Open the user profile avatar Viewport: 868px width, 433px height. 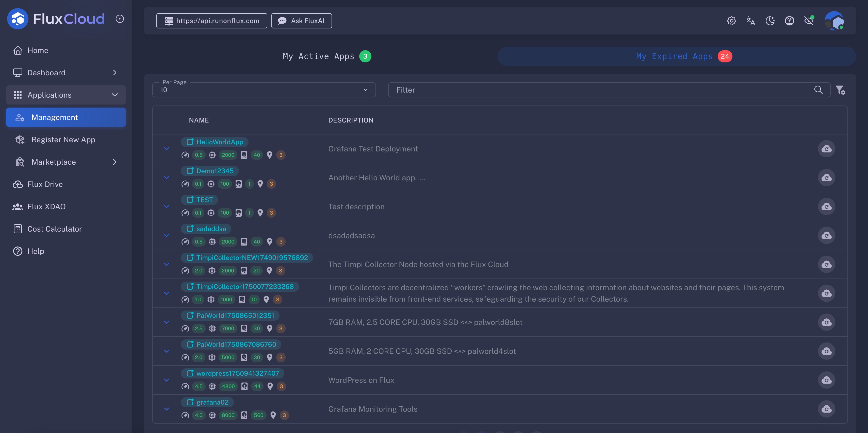[x=834, y=21]
